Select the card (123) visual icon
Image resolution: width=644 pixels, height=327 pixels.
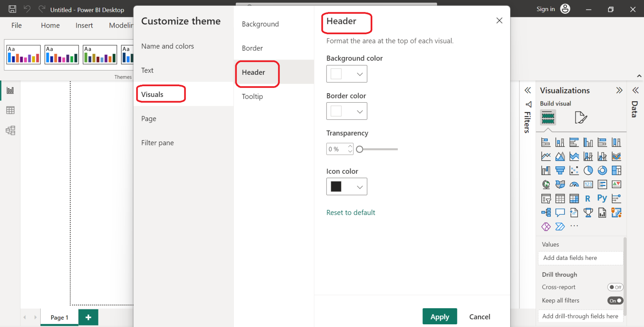(x=588, y=185)
